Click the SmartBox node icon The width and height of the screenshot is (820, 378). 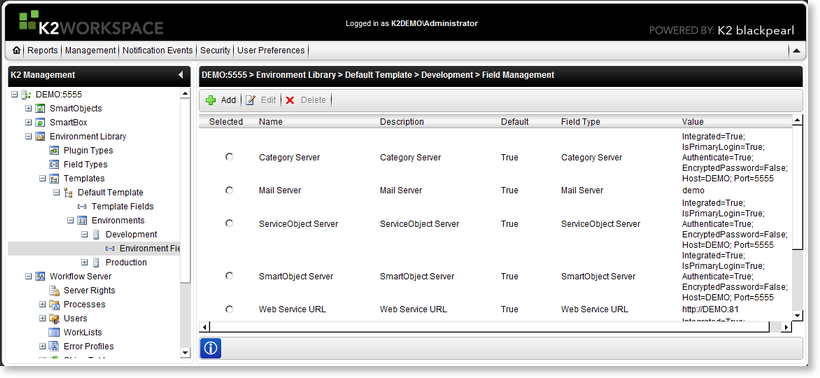(x=40, y=122)
